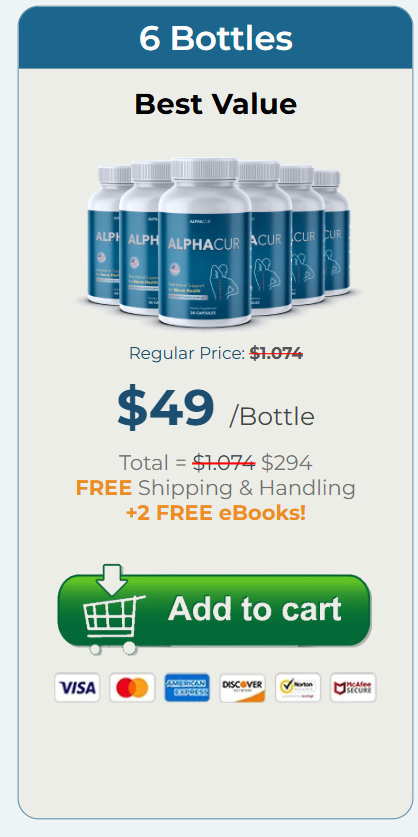The width and height of the screenshot is (418, 837).
Task: Click the American Express icon
Action: (187, 688)
